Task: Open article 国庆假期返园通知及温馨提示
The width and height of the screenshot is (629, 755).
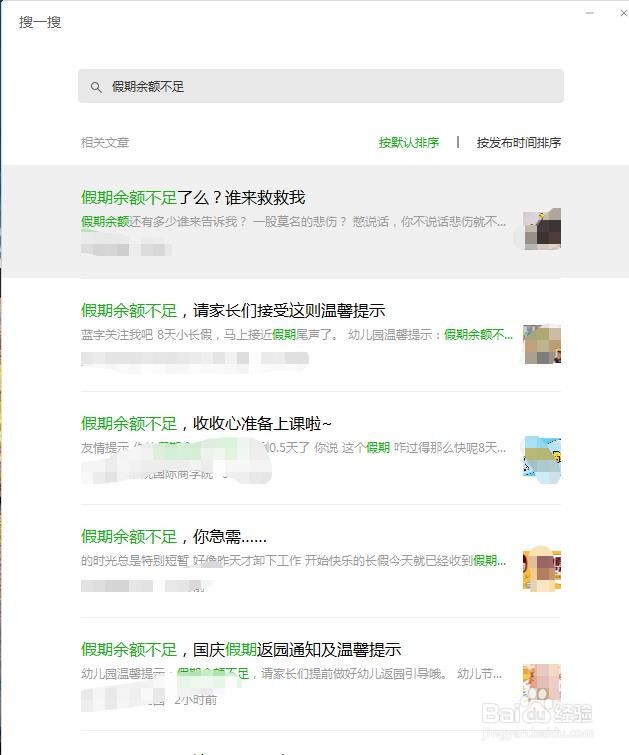Action: coord(241,650)
